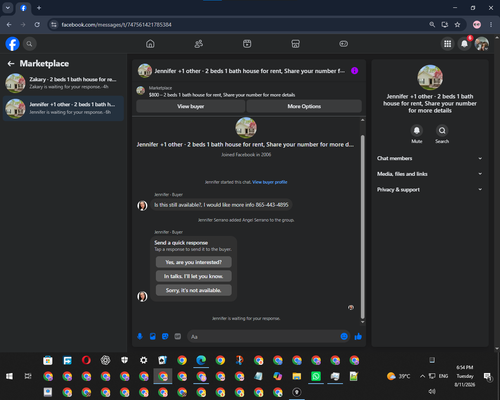Mute this conversation with the bell
The height and width of the screenshot is (400, 500).
(417, 130)
